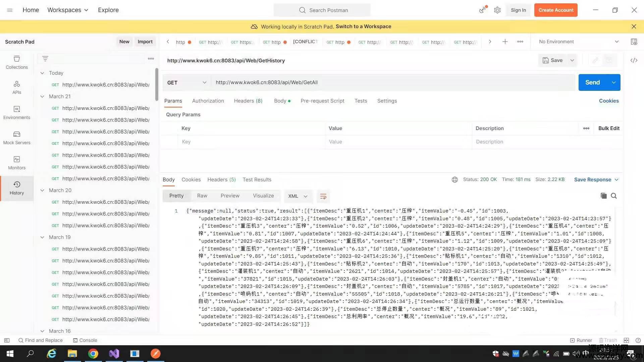Open the Monitors sidebar section
This screenshot has height=362, width=644.
coord(17,163)
